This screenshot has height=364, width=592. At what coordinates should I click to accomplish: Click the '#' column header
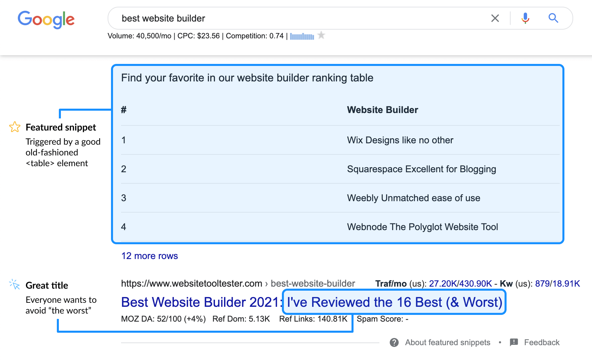click(x=124, y=110)
